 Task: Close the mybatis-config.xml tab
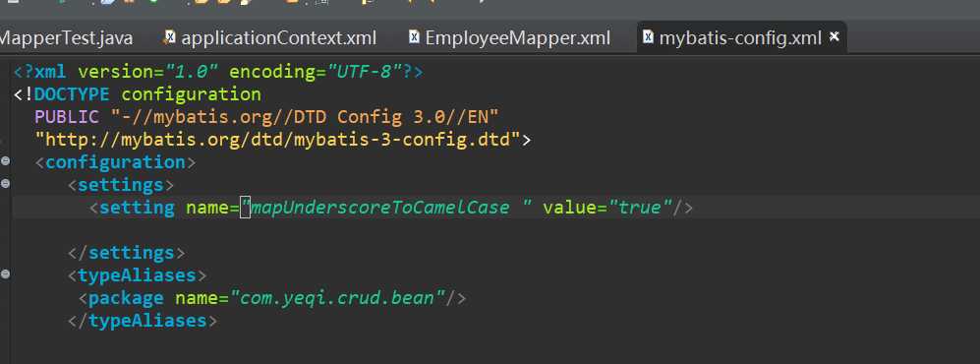click(834, 37)
